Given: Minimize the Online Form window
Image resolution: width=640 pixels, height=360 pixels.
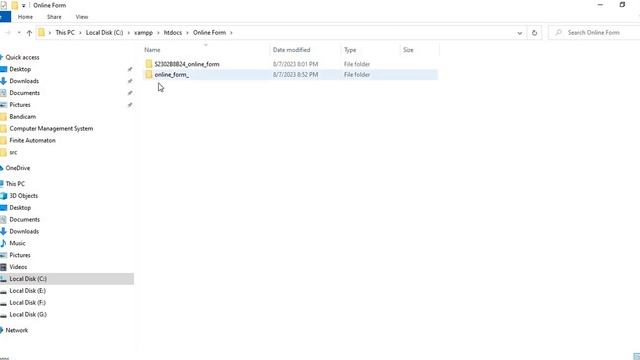Looking at the screenshot, I should point(600,5).
